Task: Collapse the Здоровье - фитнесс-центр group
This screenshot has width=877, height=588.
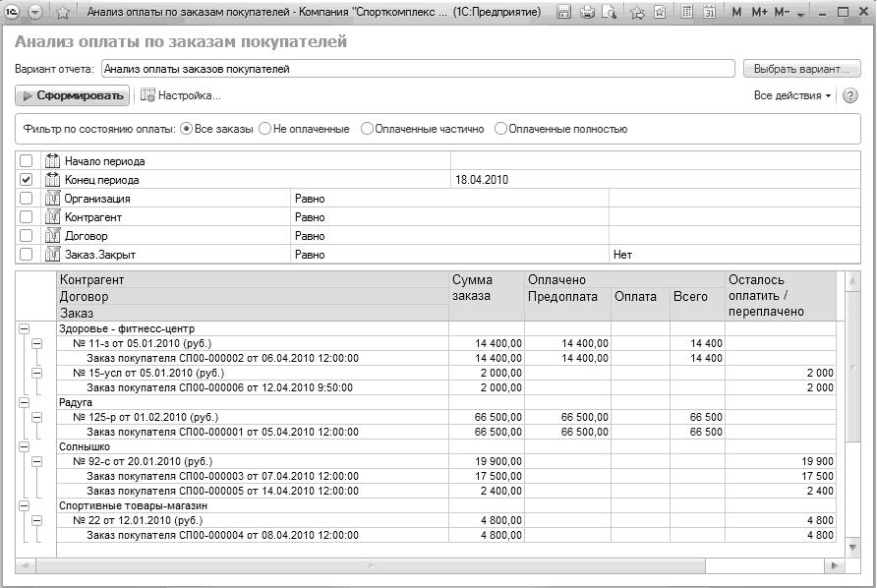Action: pos(24,329)
